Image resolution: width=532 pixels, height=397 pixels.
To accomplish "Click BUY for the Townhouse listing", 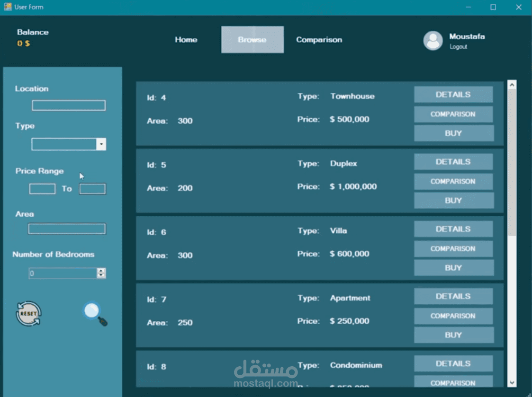I will coord(454,133).
